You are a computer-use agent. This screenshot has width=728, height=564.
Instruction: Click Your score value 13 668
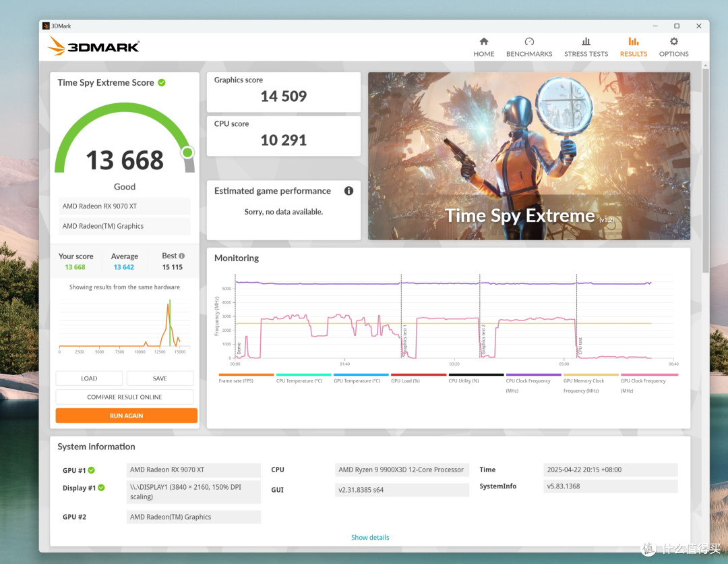coord(75,267)
